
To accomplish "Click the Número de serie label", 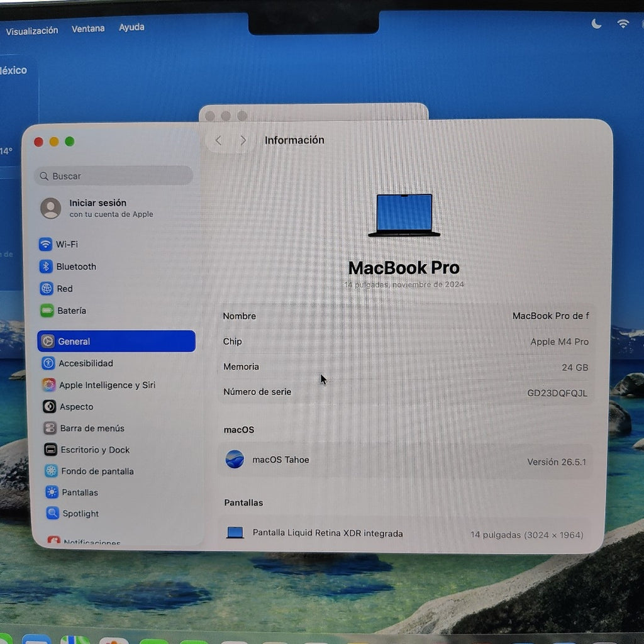I will 257,392.
